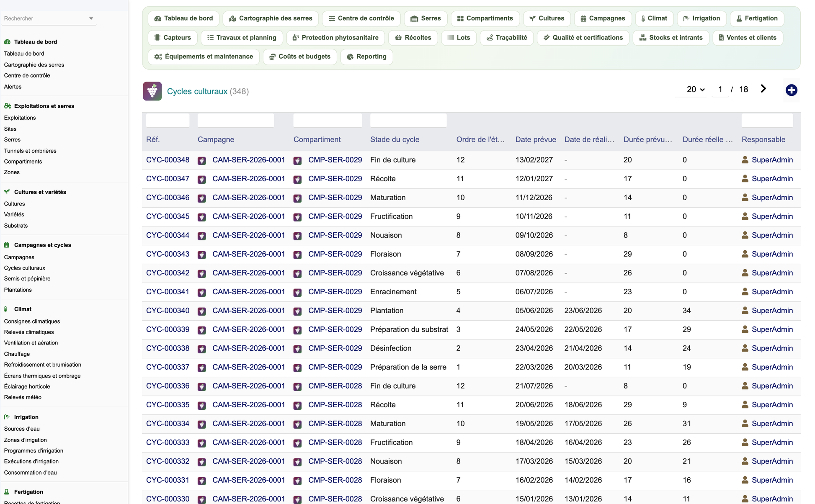Click the Responsable column filter field
The width and height of the screenshot is (815, 504).
coord(767,120)
